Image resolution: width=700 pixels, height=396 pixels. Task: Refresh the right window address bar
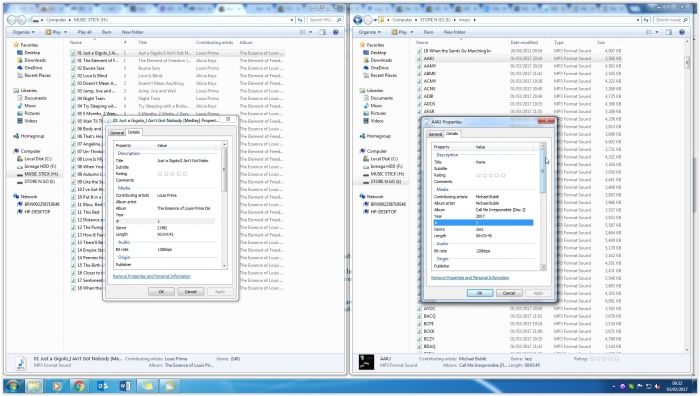[x=646, y=20]
